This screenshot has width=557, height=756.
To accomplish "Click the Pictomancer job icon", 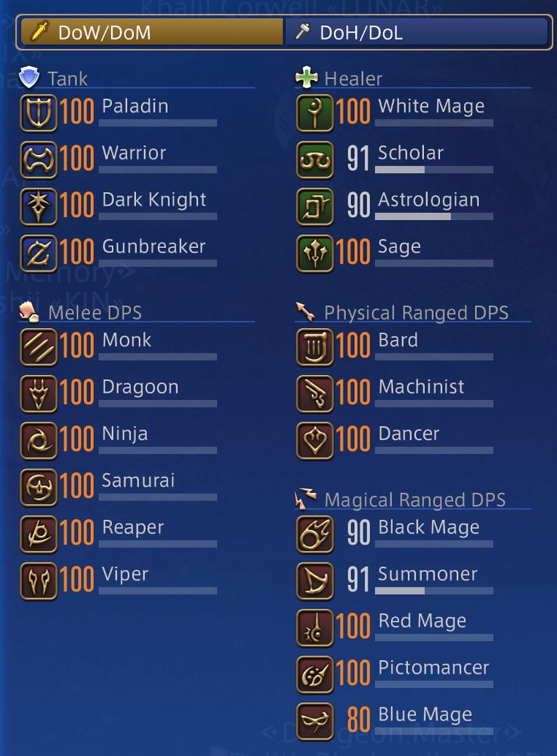I will [314, 674].
